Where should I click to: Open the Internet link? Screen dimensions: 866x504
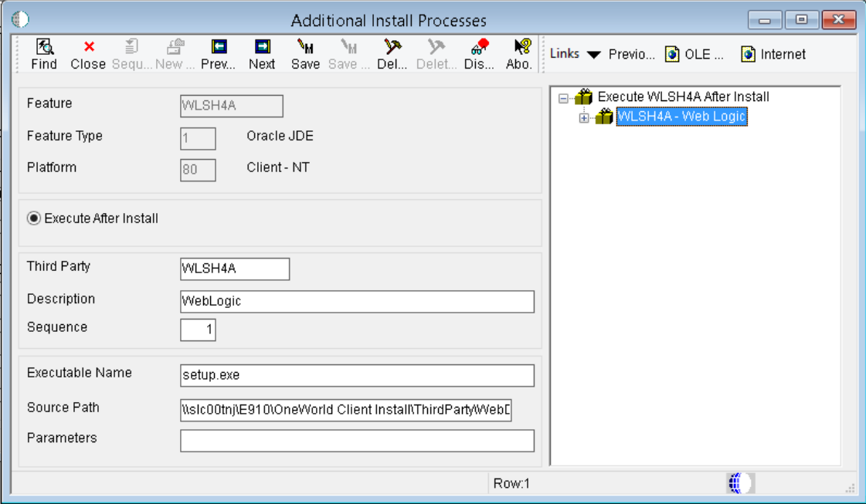click(773, 54)
